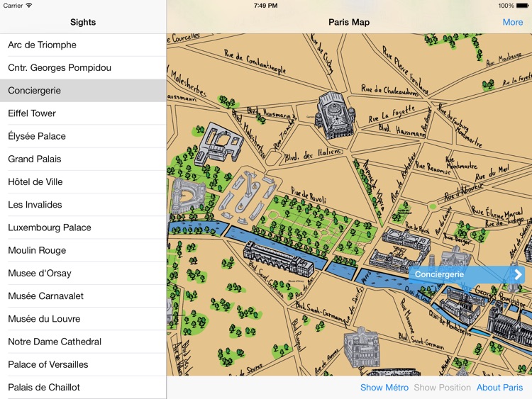Image resolution: width=532 pixels, height=399 pixels.
Task: Select Arc de Triomphe list entry
Action: pyautogui.click(x=83, y=45)
